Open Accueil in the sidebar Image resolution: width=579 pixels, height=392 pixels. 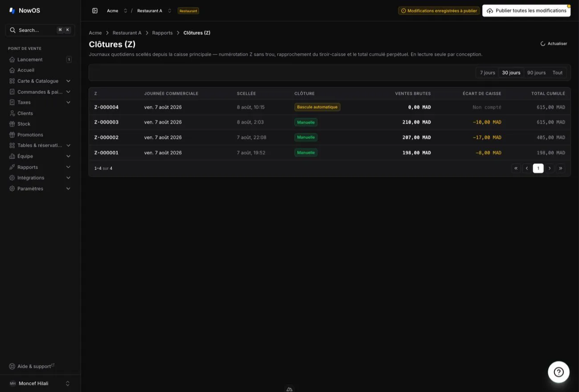[40, 70]
